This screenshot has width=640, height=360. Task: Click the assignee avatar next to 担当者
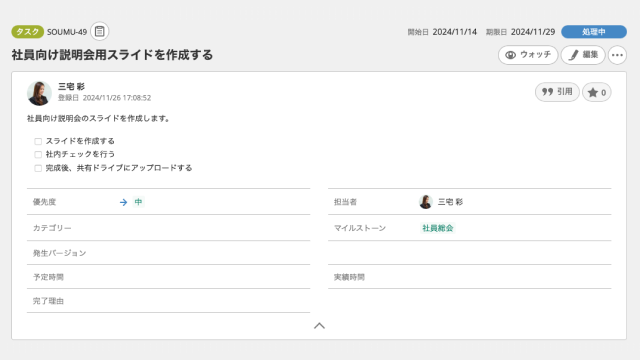pyautogui.click(x=426, y=202)
